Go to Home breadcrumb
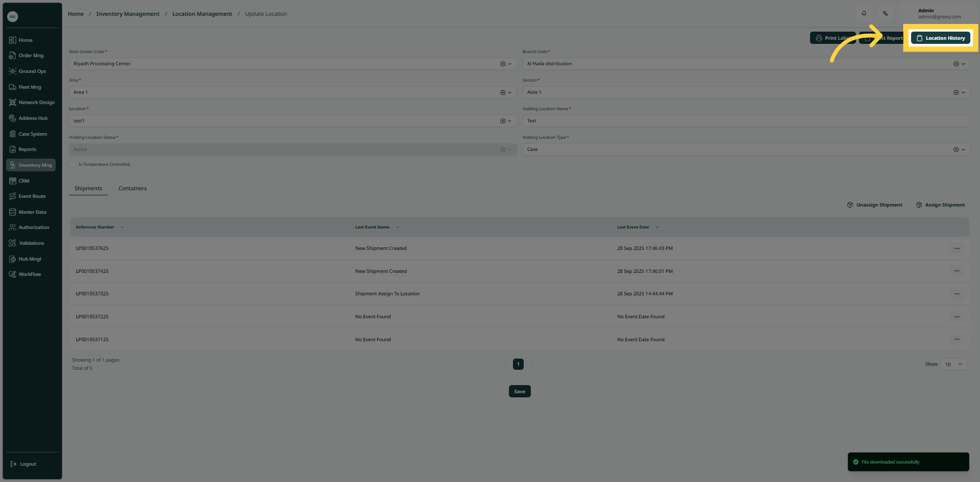The width and height of the screenshot is (980, 482). pos(76,14)
